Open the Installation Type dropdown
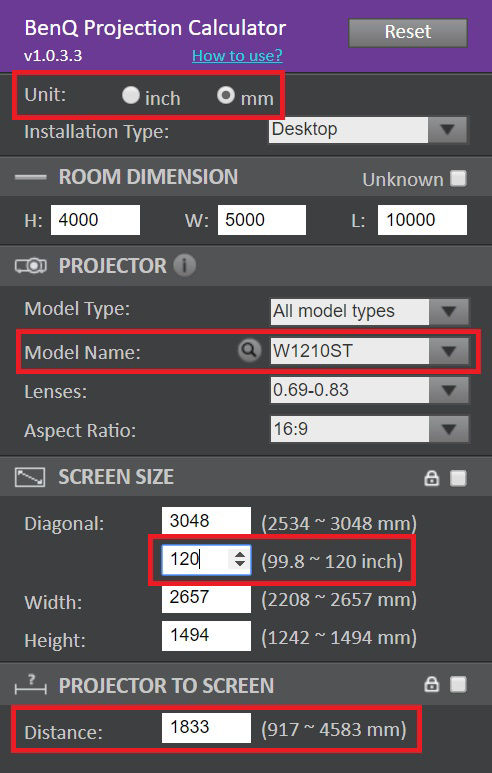This screenshot has width=492, height=773. pyautogui.click(x=368, y=130)
